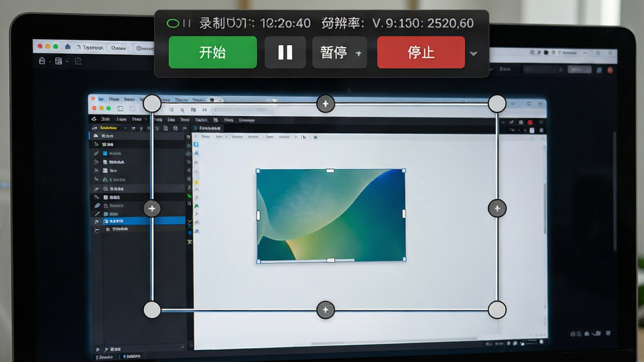Click the green oval recording indicator

pyautogui.click(x=173, y=23)
